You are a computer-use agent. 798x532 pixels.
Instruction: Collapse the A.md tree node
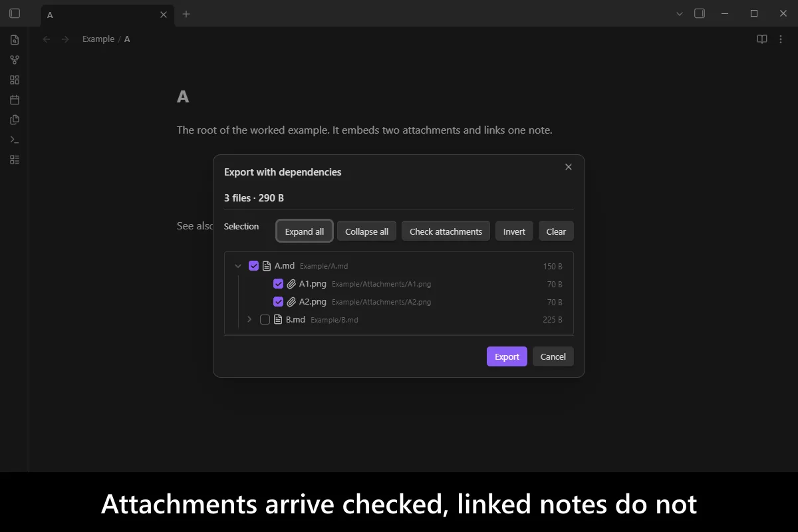click(238, 266)
